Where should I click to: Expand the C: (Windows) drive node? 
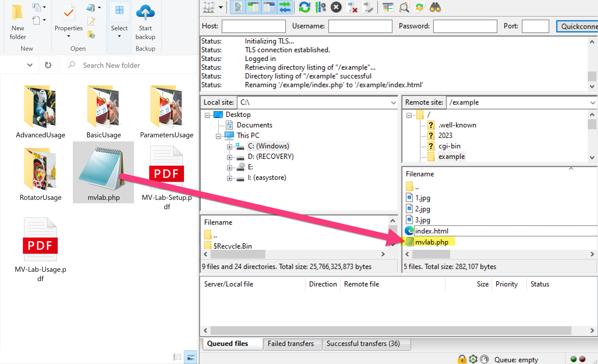click(229, 147)
